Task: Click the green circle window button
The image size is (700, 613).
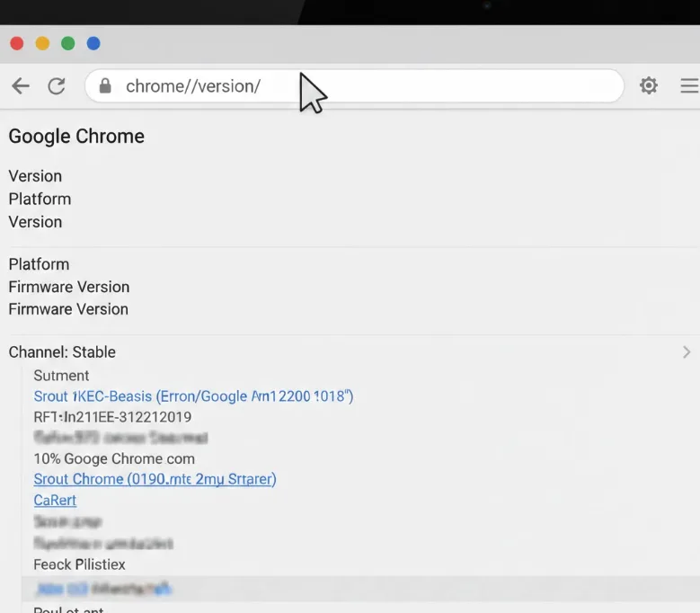Action: [x=67, y=43]
